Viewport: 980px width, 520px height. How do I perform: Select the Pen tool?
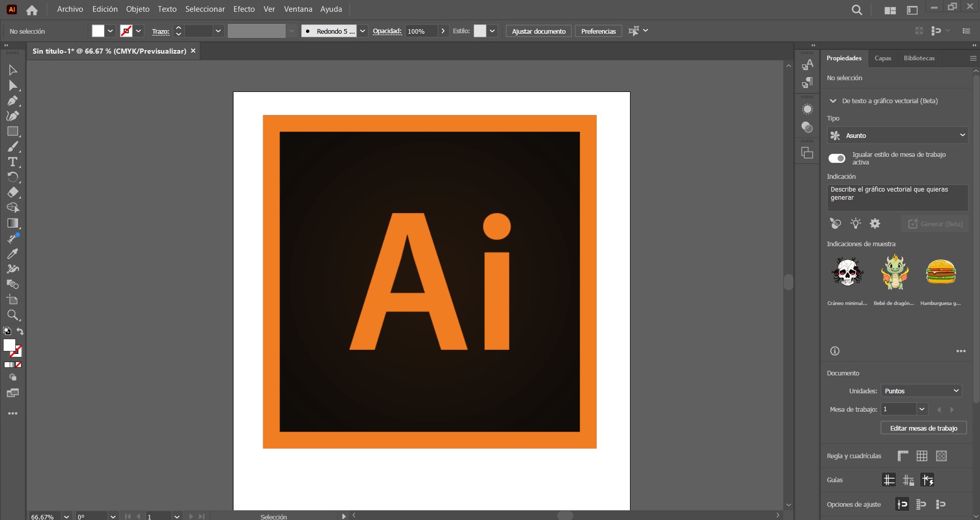[x=13, y=101]
